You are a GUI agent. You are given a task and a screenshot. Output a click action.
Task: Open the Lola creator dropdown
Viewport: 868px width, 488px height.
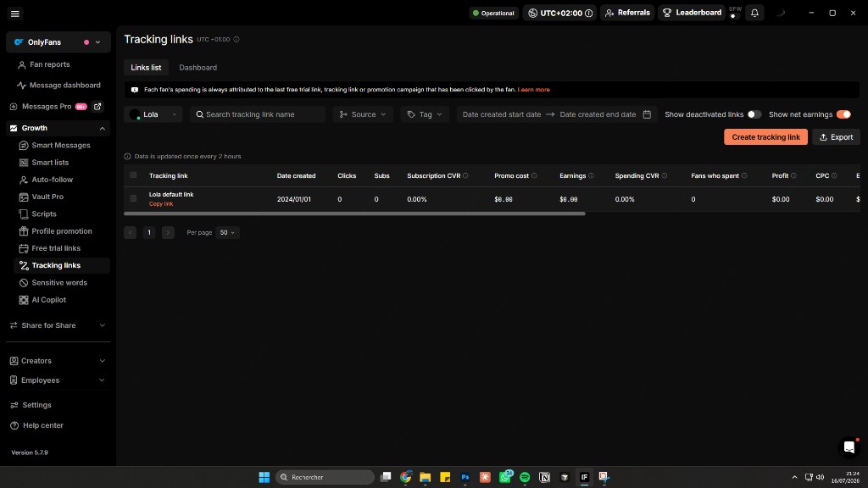click(x=153, y=114)
